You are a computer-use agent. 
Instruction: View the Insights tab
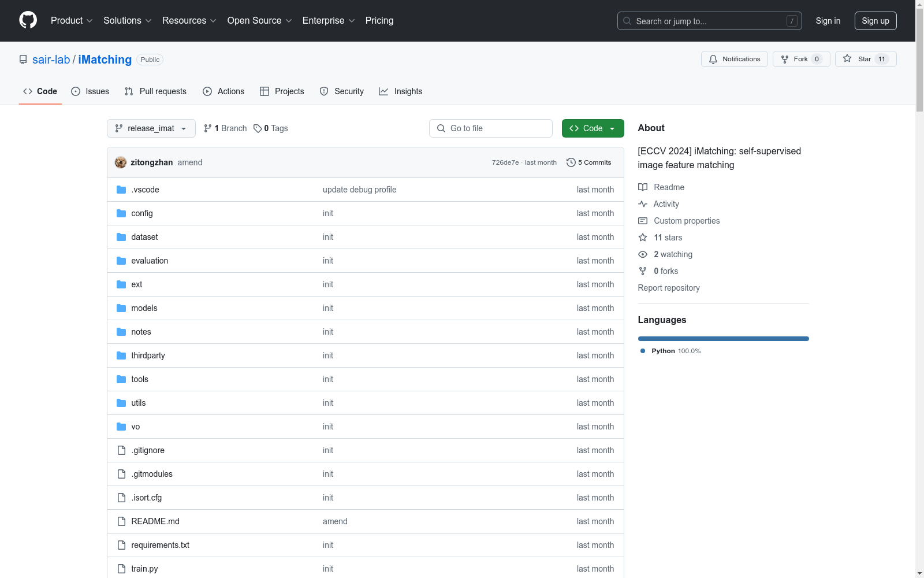400,91
